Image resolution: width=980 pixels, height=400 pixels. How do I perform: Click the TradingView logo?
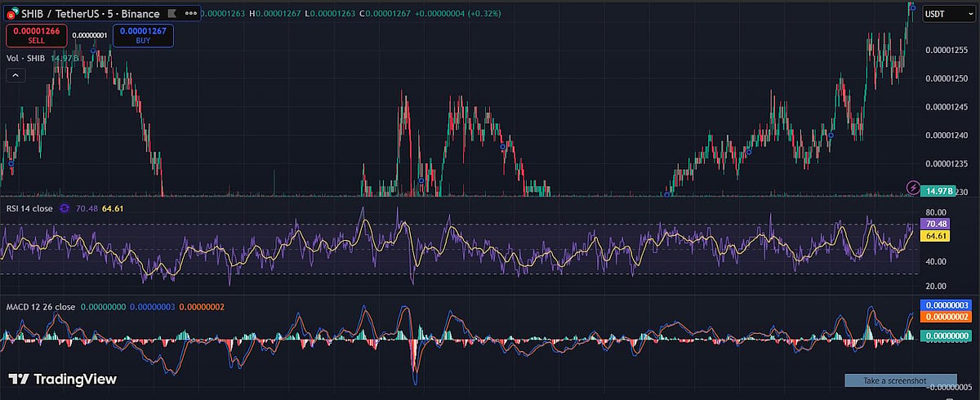click(62, 379)
